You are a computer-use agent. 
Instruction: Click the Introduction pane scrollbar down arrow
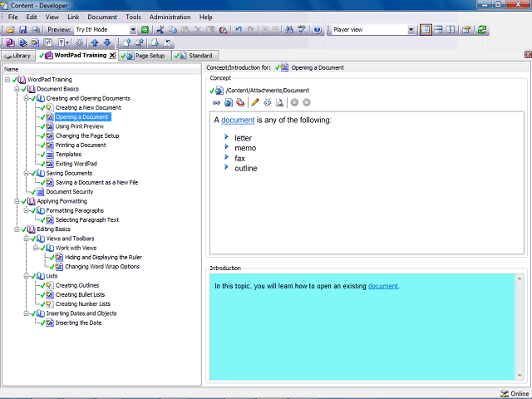(520, 376)
